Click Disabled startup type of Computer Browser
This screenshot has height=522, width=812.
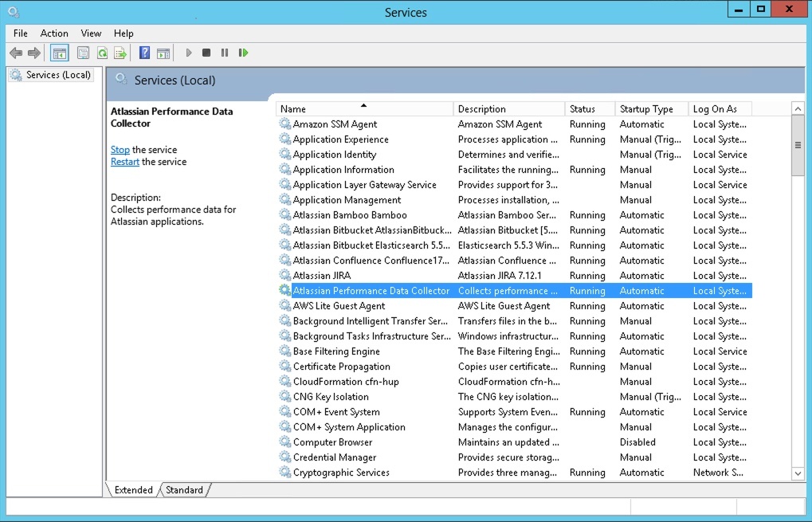[x=637, y=442]
